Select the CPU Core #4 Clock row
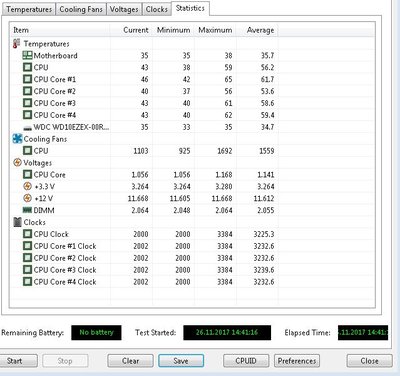400x376 pixels. tap(144, 282)
